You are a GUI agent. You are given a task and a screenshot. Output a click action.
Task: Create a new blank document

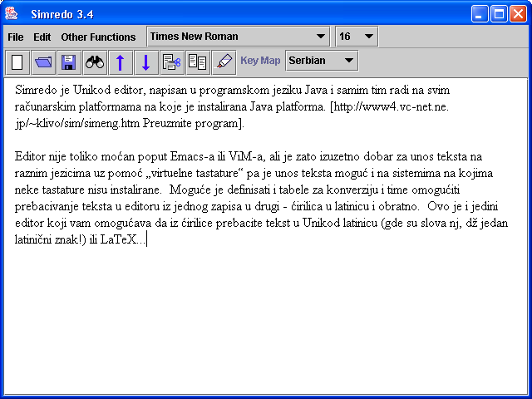point(17,62)
